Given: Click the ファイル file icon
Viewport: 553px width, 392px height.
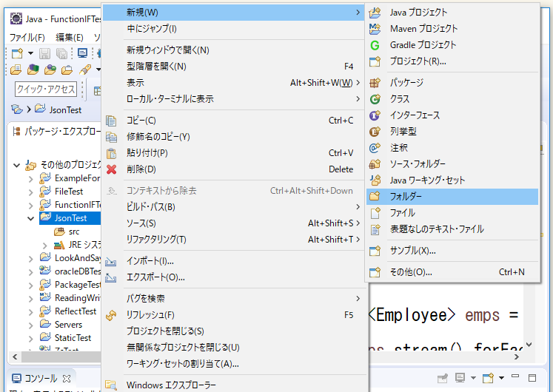Looking at the screenshot, I should (375, 213).
